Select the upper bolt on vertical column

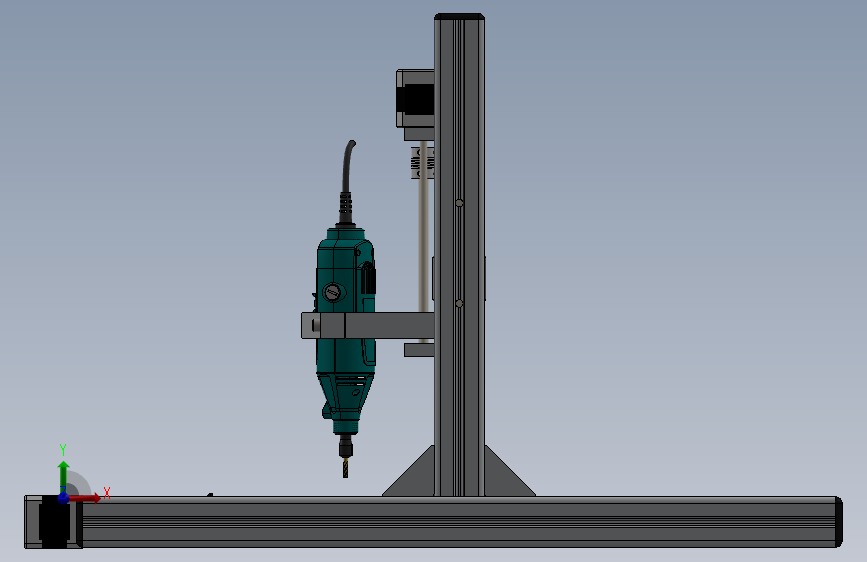459,203
